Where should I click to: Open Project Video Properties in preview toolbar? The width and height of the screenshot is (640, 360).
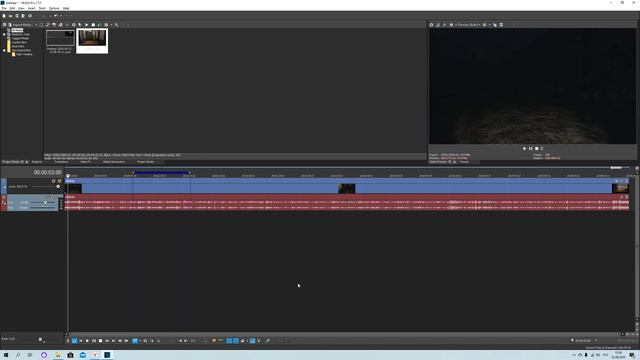(x=431, y=25)
